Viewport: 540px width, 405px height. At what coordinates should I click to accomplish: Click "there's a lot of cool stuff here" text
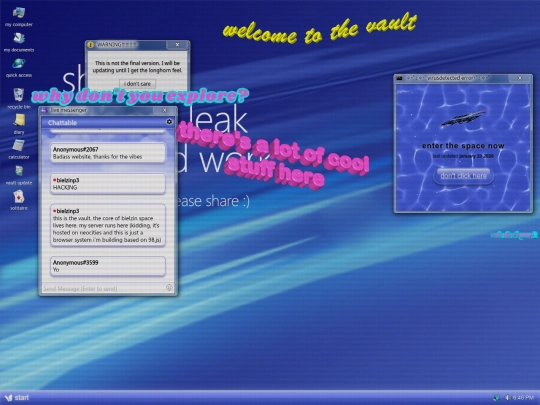coord(274,156)
